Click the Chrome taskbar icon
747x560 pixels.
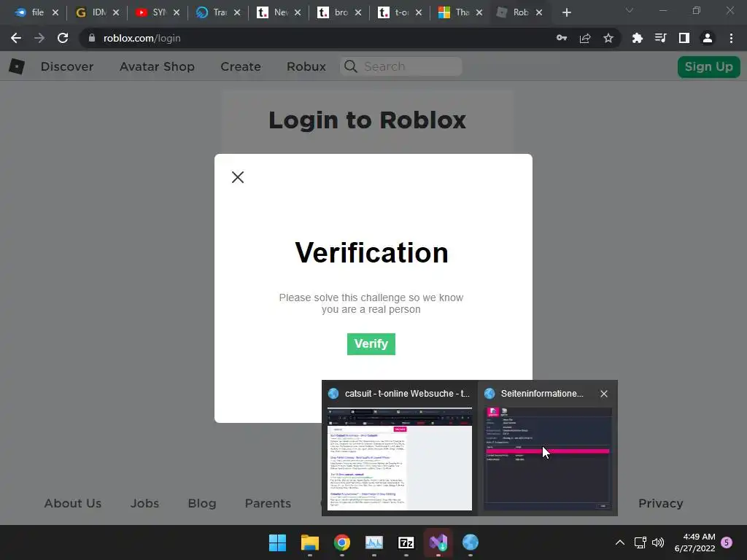(x=341, y=542)
